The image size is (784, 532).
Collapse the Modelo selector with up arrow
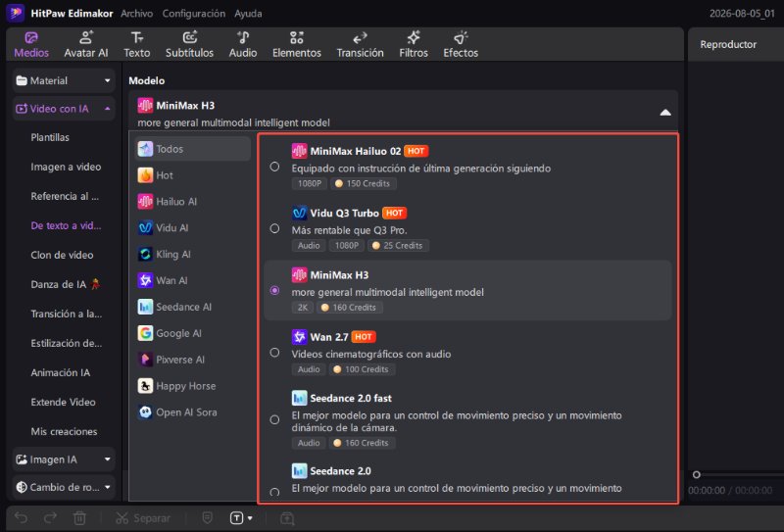[665, 113]
